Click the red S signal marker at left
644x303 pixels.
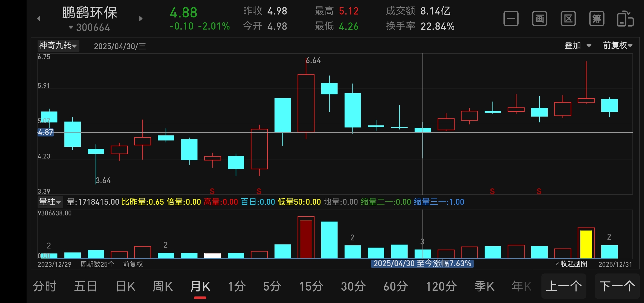click(212, 191)
